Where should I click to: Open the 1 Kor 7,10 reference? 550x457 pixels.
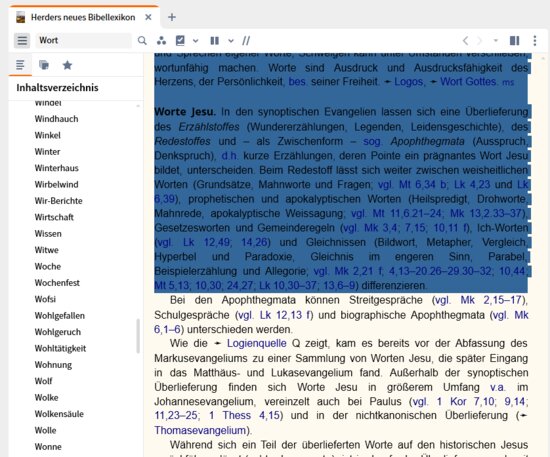pos(465,401)
